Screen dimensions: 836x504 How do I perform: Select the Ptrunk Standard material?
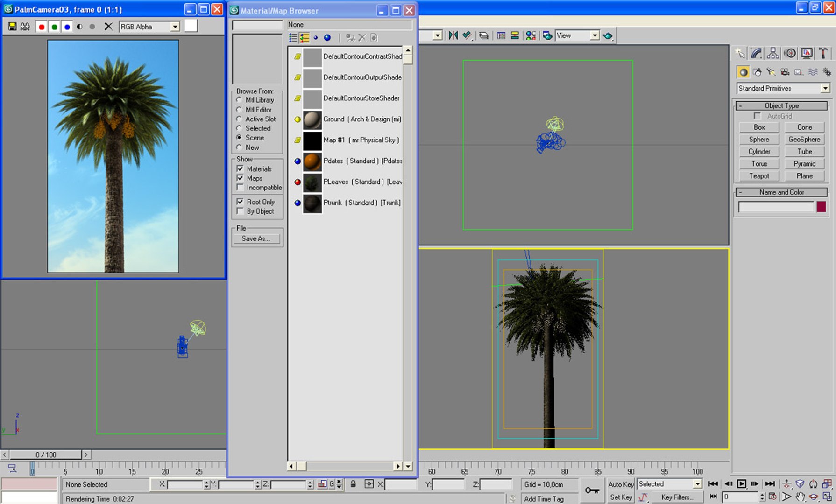348,203
